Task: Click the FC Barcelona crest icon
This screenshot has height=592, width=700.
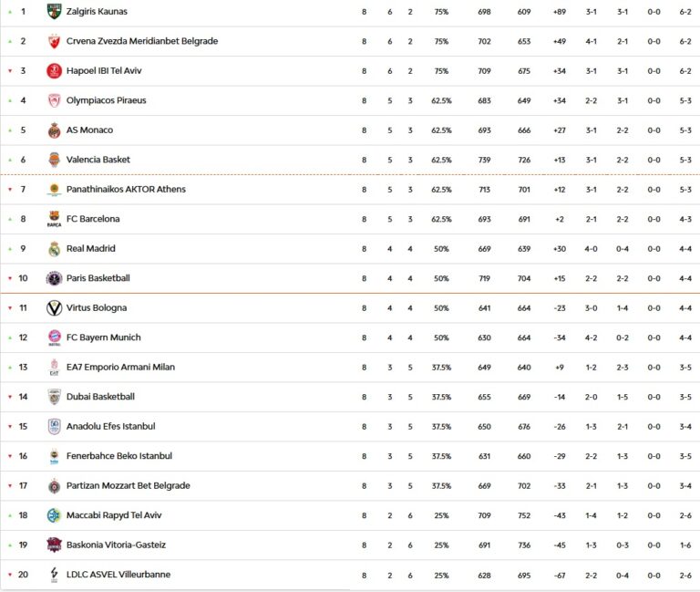Action: point(54,219)
